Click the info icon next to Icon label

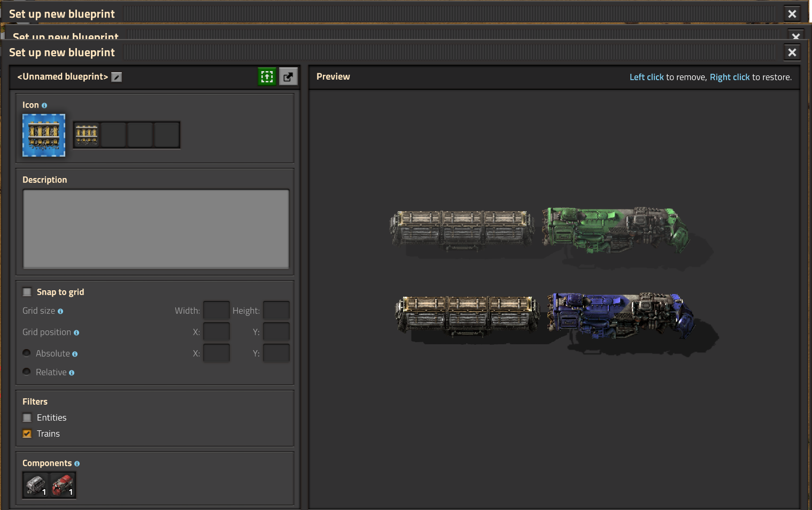click(x=44, y=106)
